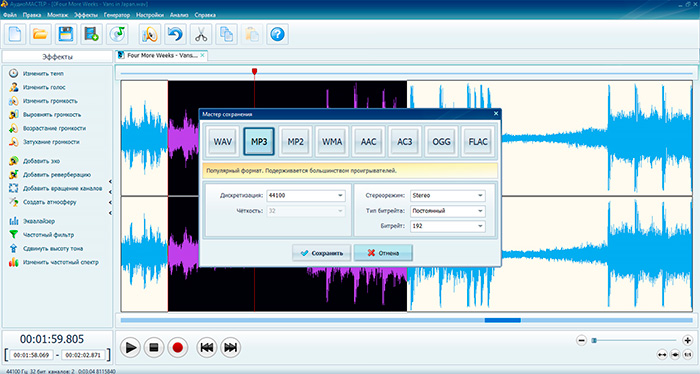Close the Four More Weeks tab
The height and width of the screenshot is (374, 700).
tap(202, 55)
